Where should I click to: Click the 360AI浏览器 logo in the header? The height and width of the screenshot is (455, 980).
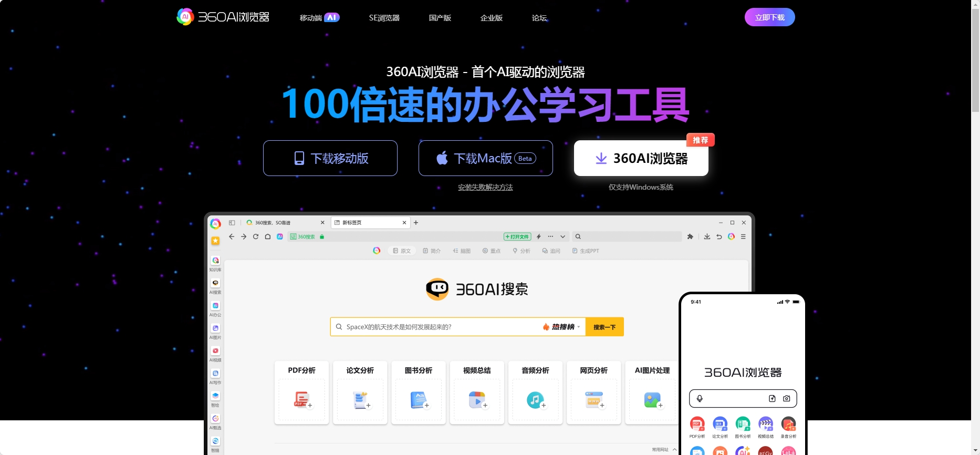click(223, 17)
